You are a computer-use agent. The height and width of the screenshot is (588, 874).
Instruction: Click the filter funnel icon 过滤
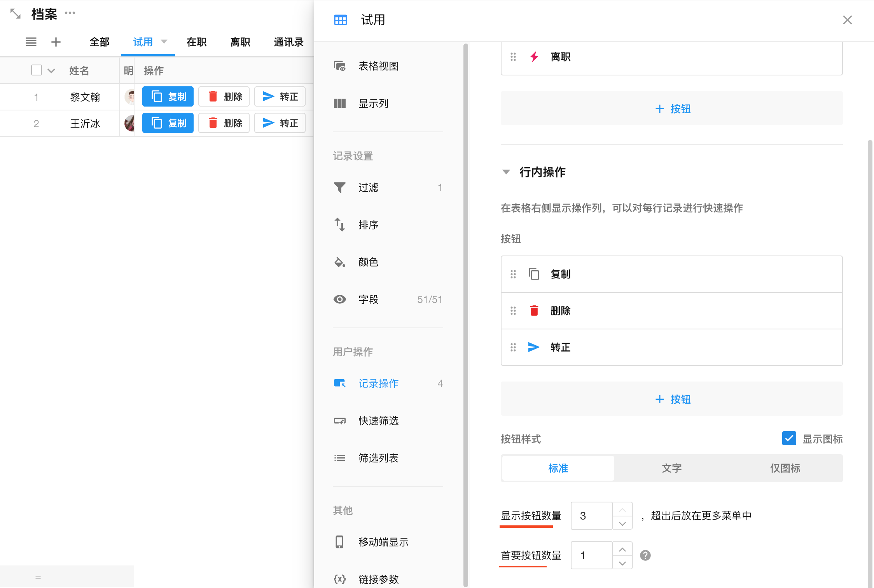click(x=340, y=187)
